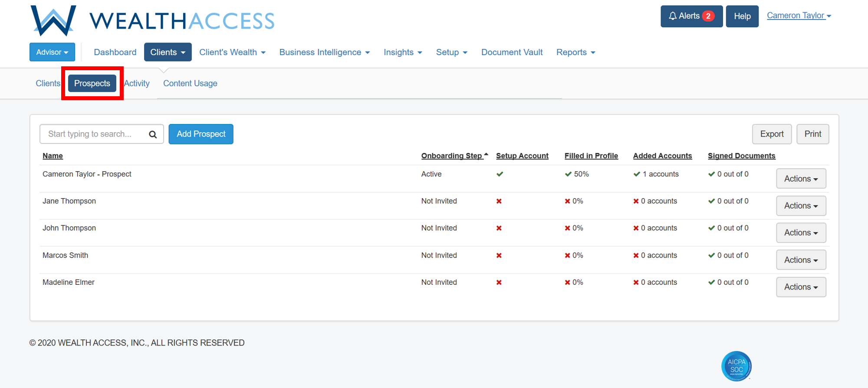Switch to the Activity sub-tab

pos(137,83)
